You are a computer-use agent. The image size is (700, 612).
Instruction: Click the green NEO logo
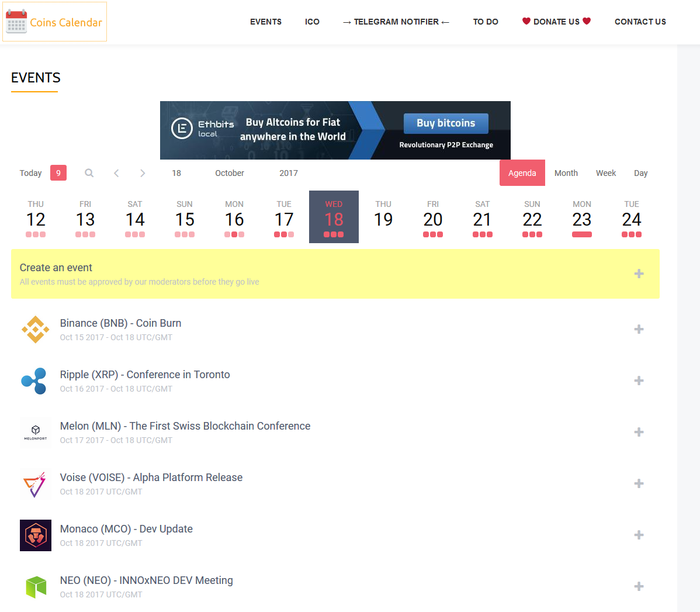pos(36,587)
